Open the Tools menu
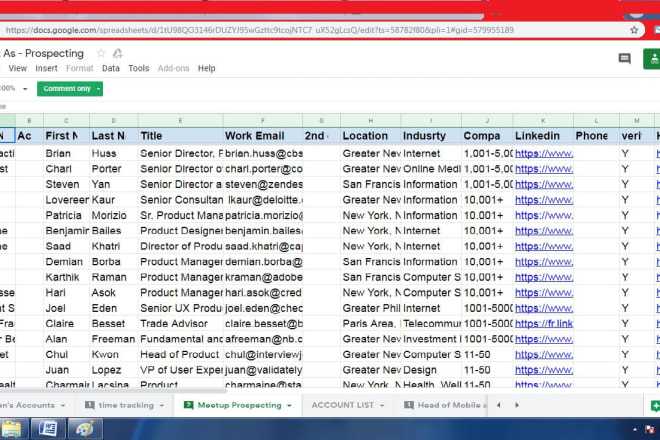This screenshot has width=660, height=440. pos(138,68)
